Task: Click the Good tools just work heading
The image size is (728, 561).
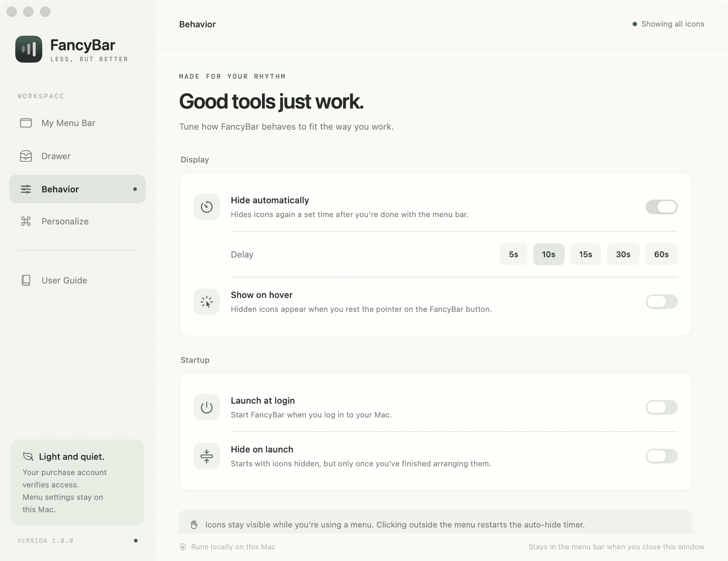Action: coord(271,101)
